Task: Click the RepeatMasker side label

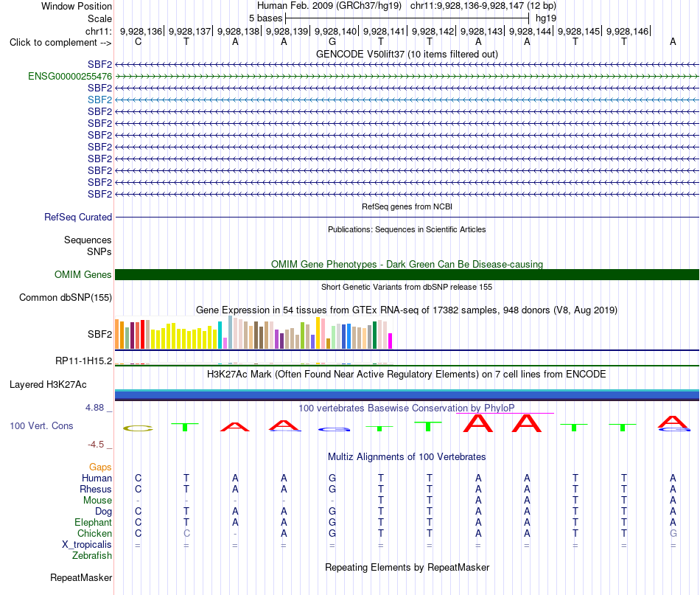Action: click(x=81, y=577)
